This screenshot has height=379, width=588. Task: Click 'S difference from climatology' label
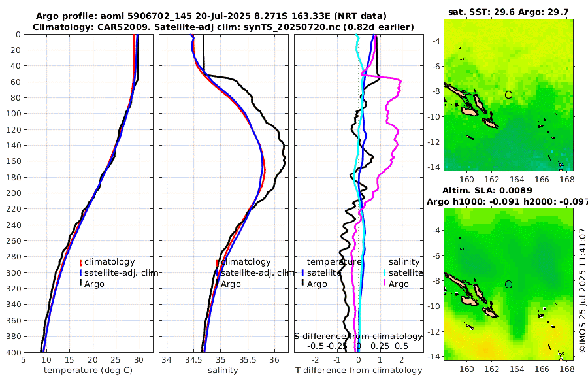(358, 337)
